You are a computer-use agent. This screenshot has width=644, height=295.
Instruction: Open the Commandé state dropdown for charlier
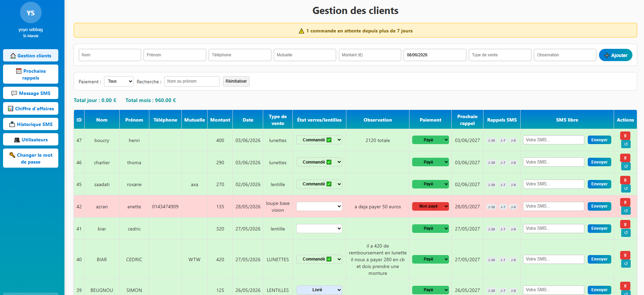319,162
